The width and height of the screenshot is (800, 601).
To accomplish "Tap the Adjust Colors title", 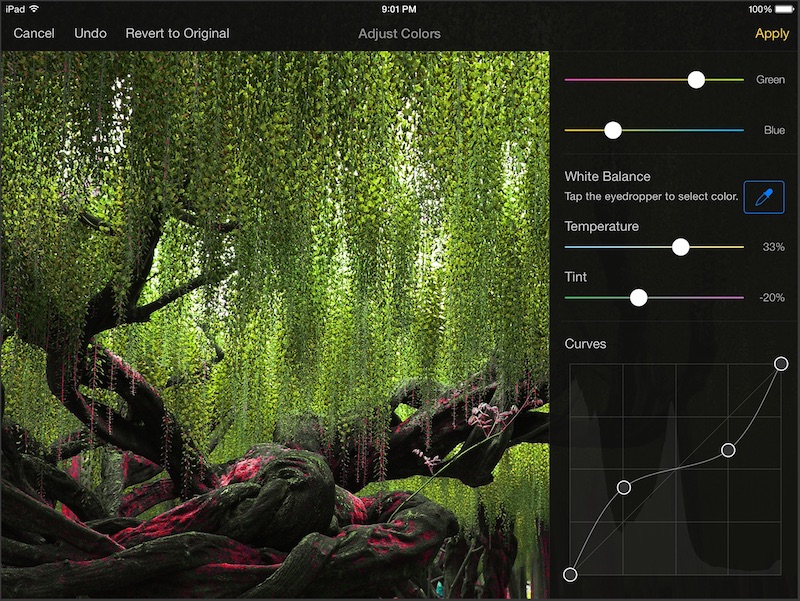I will (399, 34).
